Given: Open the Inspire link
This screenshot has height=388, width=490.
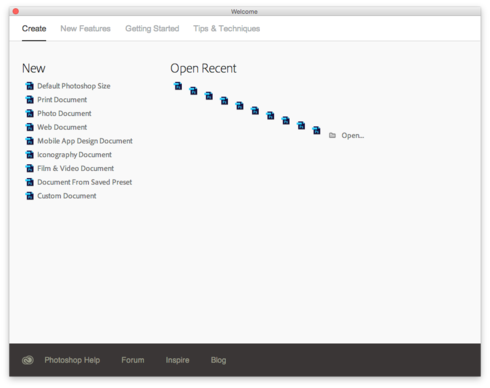Looking at the screenshot, I should [177, 360].
